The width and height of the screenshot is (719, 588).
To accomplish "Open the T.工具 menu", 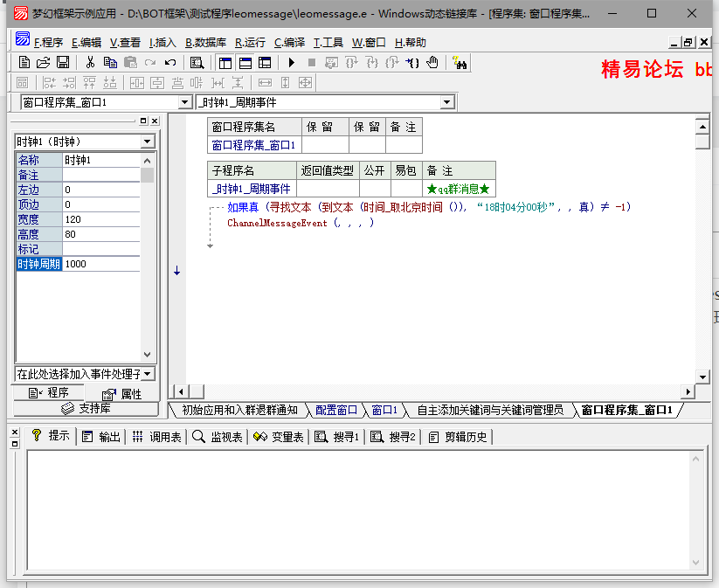I will pyautogui.click(x=328, y=42).
